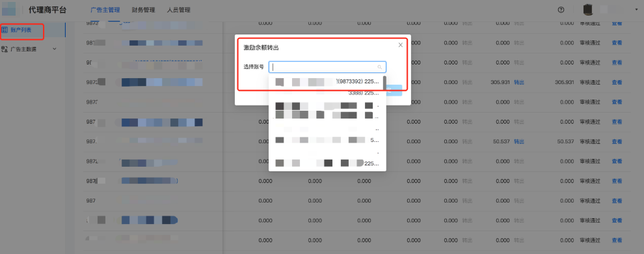Screen dimensions: 644x254
Task: Choose the dropdown option ending 5...
Action: click(325, 140)
